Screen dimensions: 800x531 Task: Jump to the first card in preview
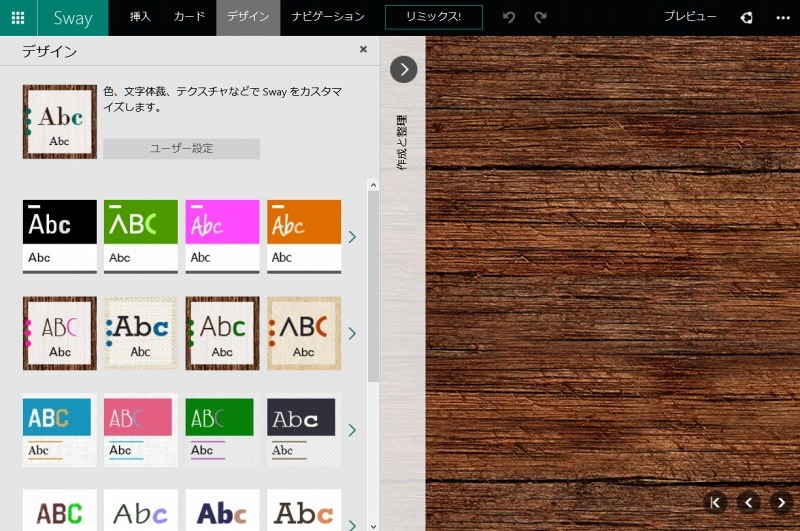(x=715, y=503)
